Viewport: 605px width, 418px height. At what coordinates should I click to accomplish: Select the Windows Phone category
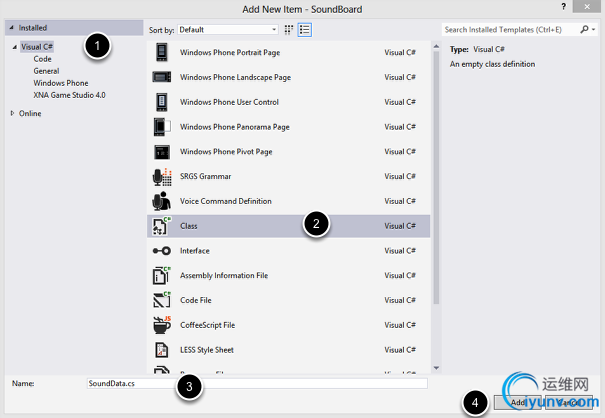click(60, 83)
